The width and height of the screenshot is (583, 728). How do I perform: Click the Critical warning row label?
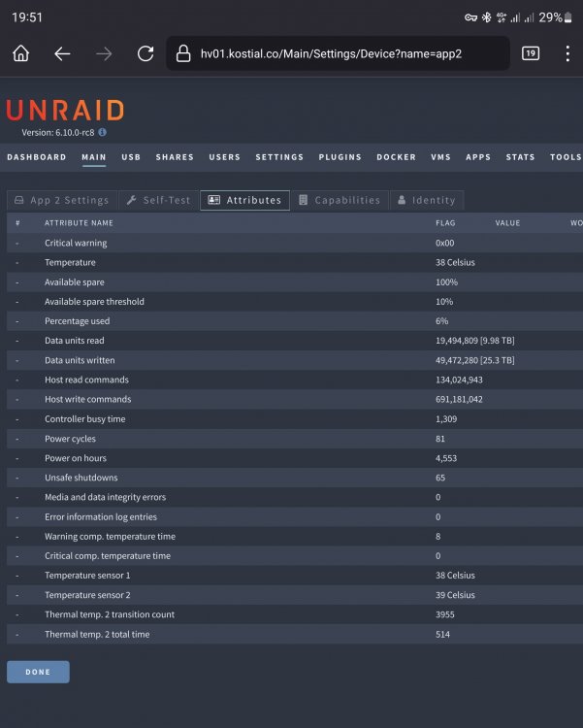click(x=76, y=243)
